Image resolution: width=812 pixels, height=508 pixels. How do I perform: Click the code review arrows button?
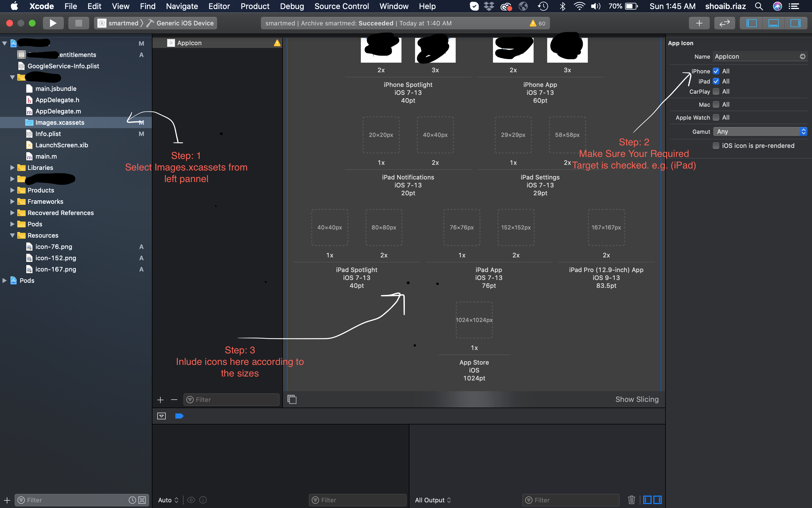click(x=724, y=23)
